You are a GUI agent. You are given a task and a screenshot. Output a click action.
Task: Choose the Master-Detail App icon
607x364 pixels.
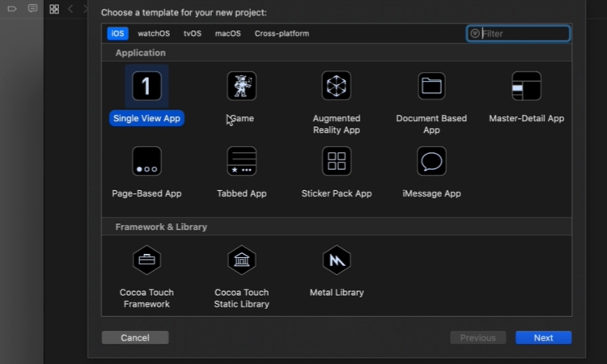527,86
